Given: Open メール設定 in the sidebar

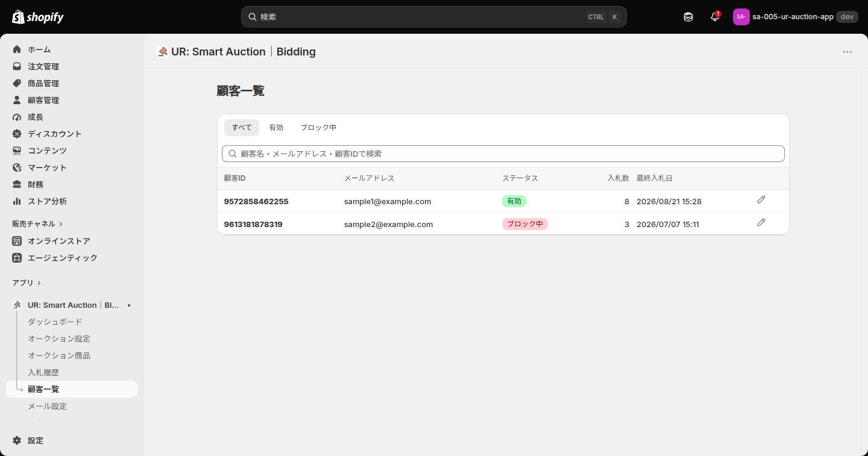Looking at the screenshot, I should (x=48, y=406).
